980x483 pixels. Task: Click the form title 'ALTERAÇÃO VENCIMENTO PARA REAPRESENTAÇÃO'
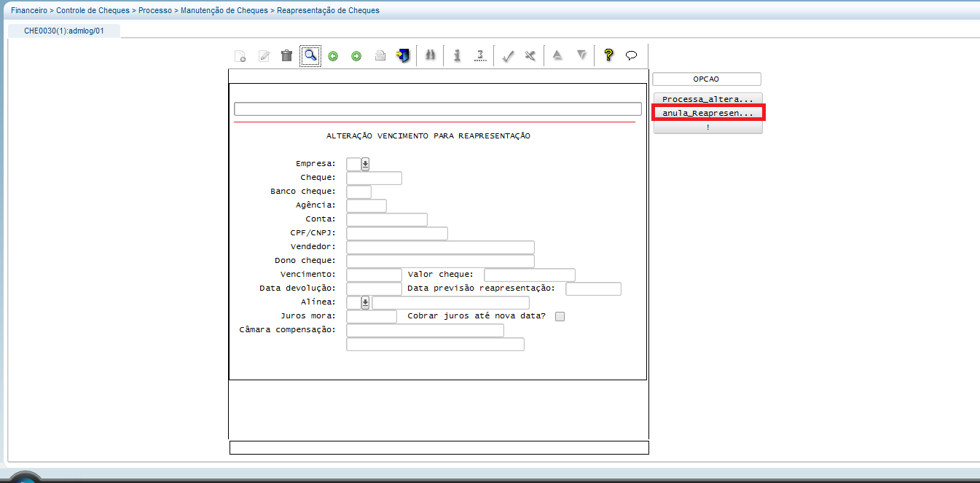[x=428, y=136]
